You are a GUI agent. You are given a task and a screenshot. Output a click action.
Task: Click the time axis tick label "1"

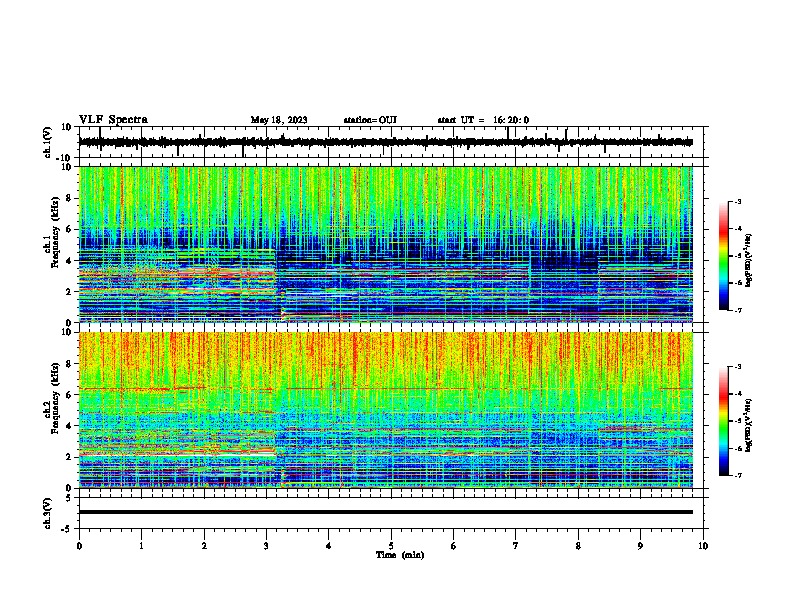pyautogui.click(x=141, y=546)
